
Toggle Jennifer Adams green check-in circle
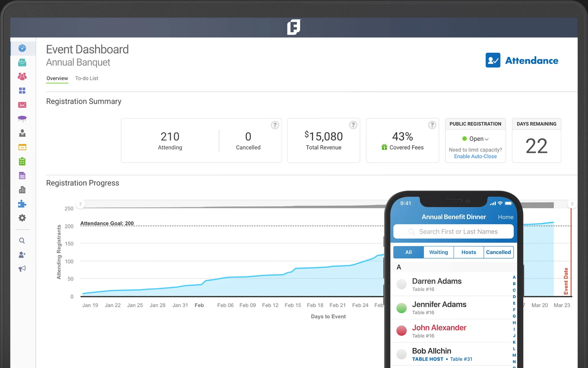pyautogui.click(x=401, y=308)
